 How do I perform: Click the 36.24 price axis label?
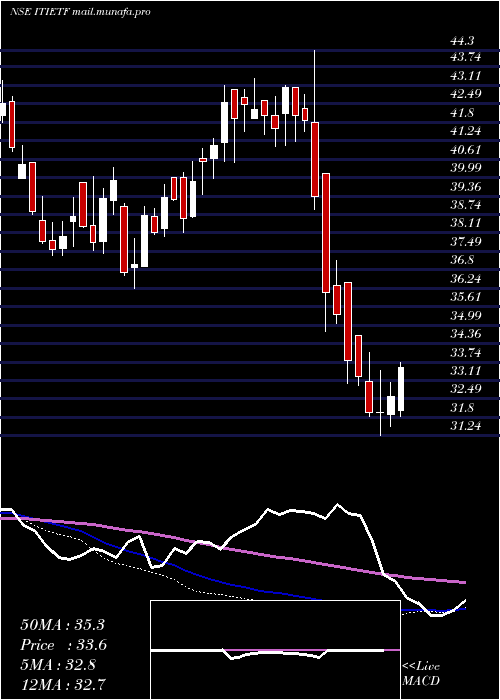click(x=466, y=279)
